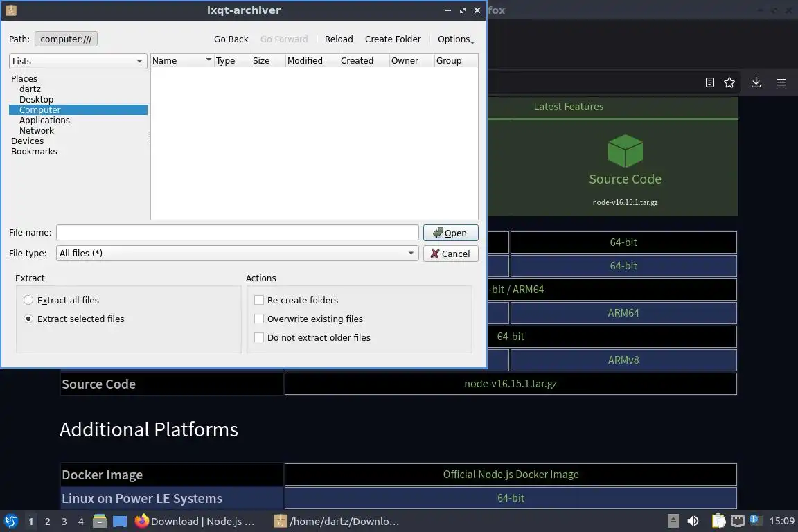Image resolution: width=798 pixels, height=532 pixels.
Task: Open Firefox downloads arrow icon
Action: tap(756, 82)
